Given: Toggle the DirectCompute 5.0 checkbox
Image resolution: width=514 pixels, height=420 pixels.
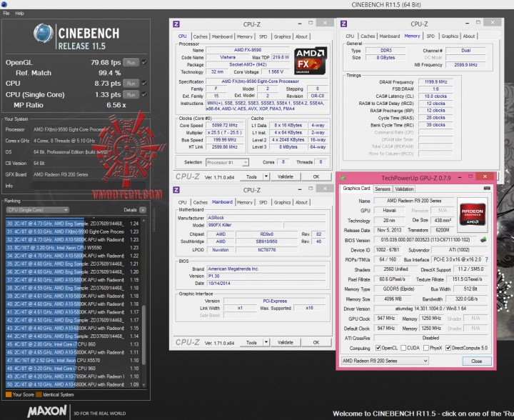Looking at the screenshot, I should (x=448, y=348).
